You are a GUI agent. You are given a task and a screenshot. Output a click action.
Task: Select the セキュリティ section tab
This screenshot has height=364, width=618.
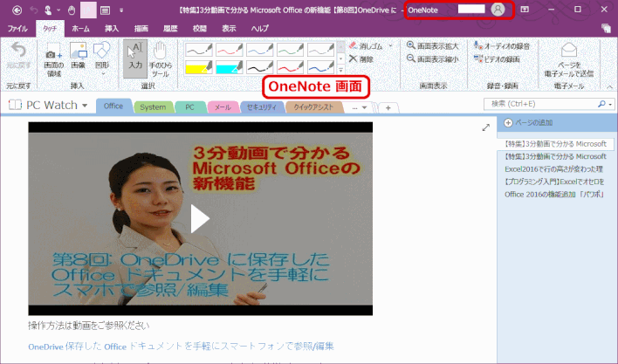[262, 107]
